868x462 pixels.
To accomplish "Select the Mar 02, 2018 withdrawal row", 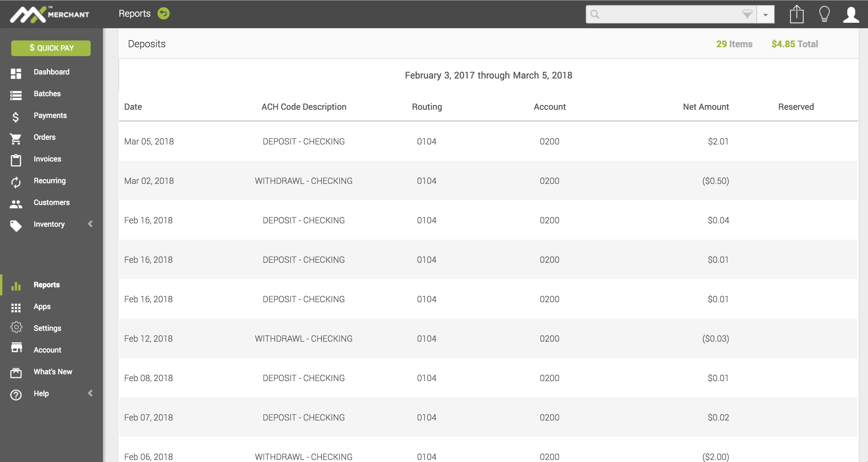I will pyautogui.click(x=488, y=181).
